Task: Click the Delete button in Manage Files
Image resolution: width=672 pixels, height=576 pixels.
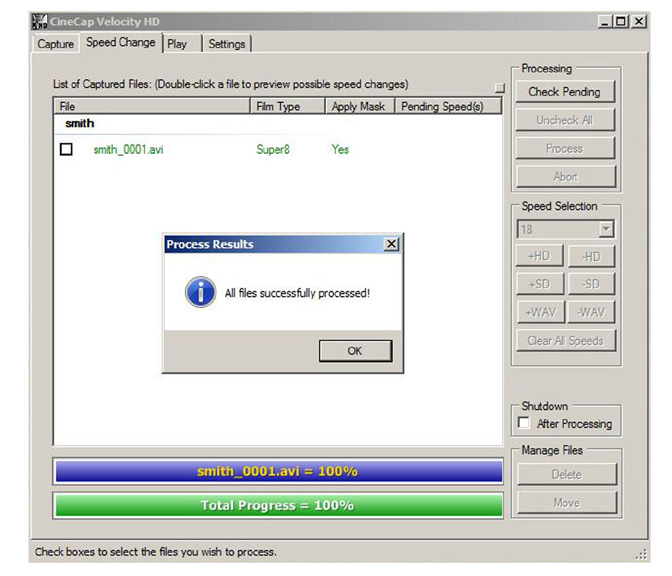Action: click(567, 474)
